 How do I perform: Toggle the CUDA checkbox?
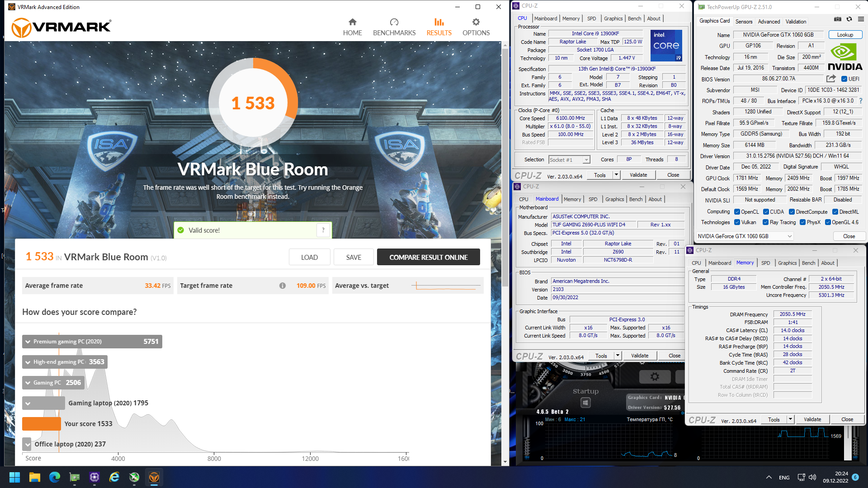pyautogui.click(x=766, y=212)
